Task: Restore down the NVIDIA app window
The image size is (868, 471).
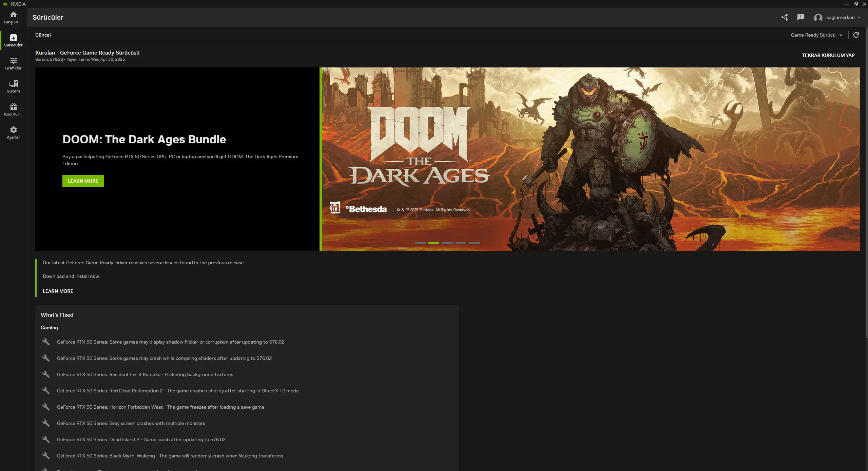Action: [x=856, y=4]
